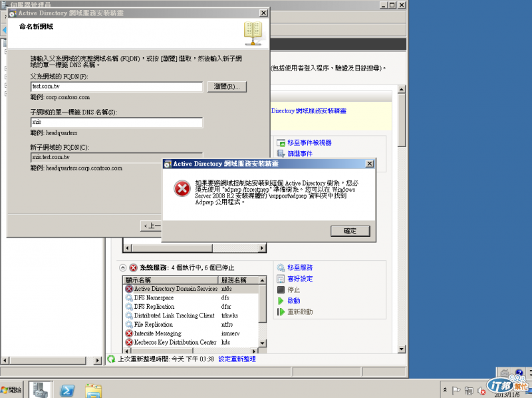Click the 瀏覽(R)... browse button
This screenshot has width=532, height=398.
tap(227, 87)
